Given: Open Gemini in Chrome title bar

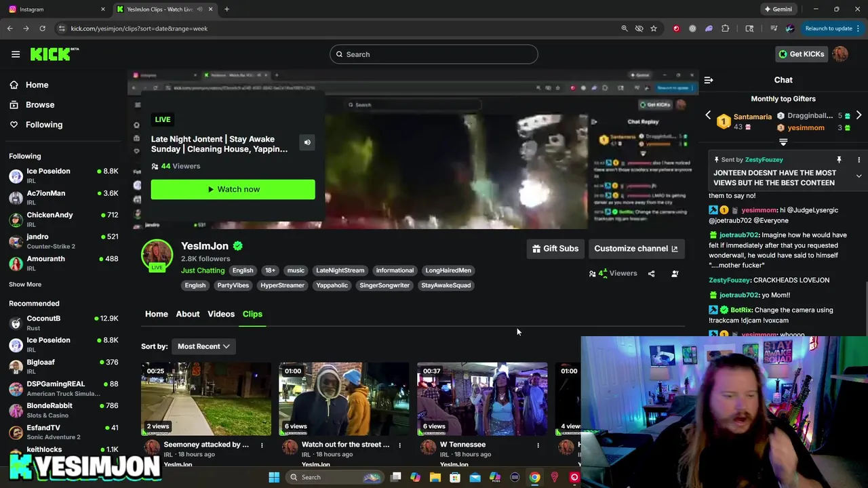Looking at the screenshot, I should click(778, 9).
